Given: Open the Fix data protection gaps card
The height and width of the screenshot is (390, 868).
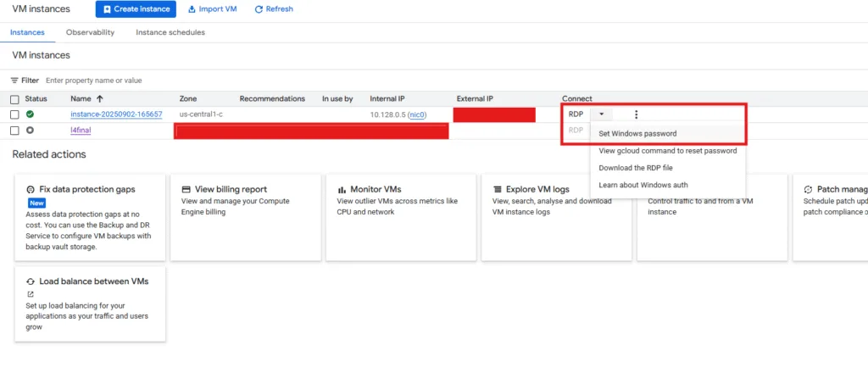Looking at the screenshot, I should (90, 218).
